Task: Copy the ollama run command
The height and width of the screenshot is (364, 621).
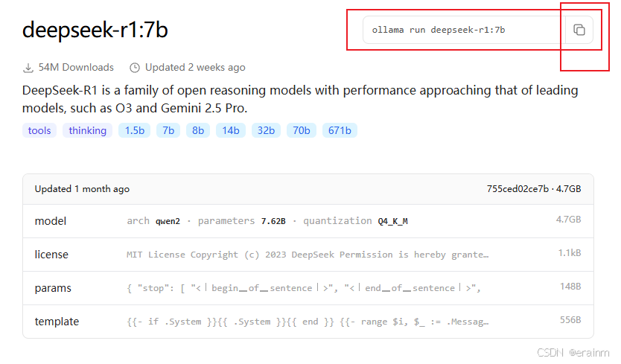Action: [x=579, y=30]
